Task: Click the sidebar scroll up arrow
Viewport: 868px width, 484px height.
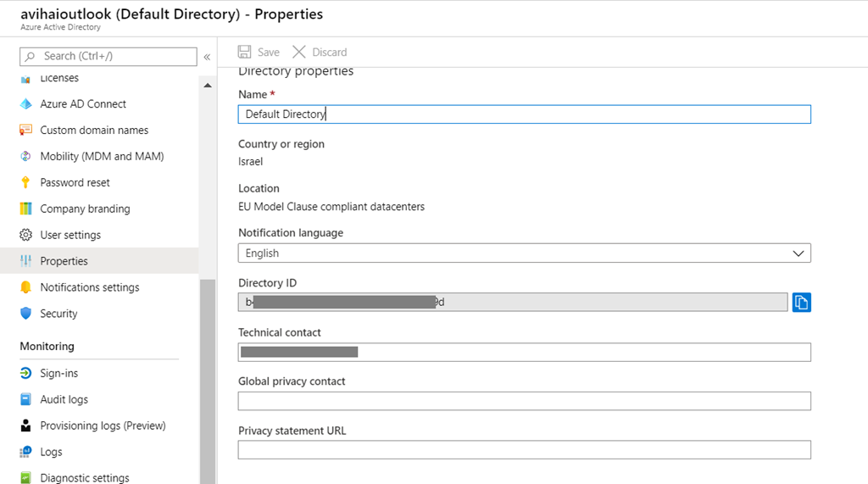Action: [x=208, y=86]
